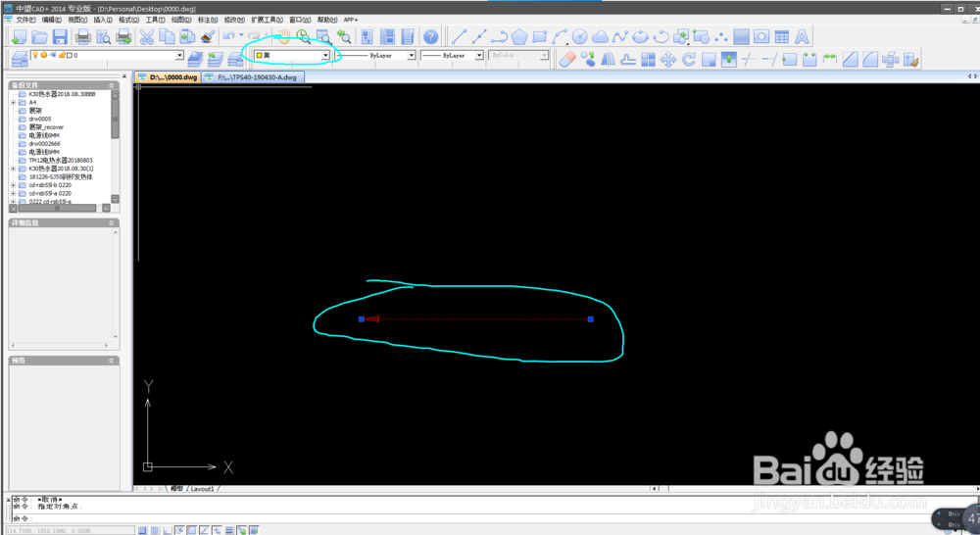Save the drawing with the floppy icon
This screenshot has width=980, height=535.
tap(60, 37)
